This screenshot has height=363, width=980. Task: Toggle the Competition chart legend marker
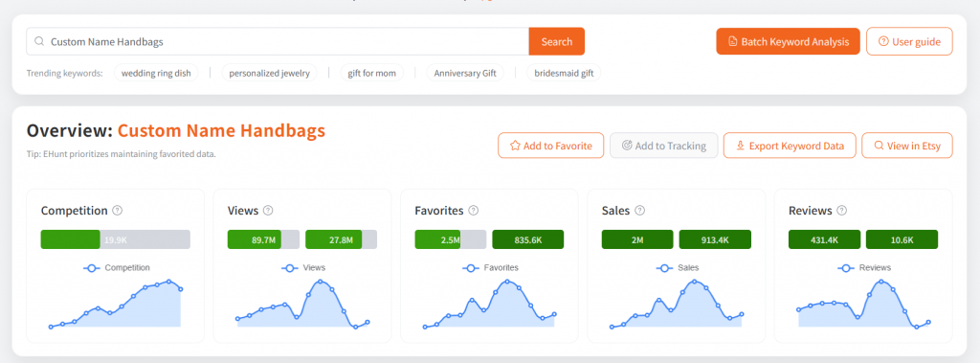tap(92, 268)
